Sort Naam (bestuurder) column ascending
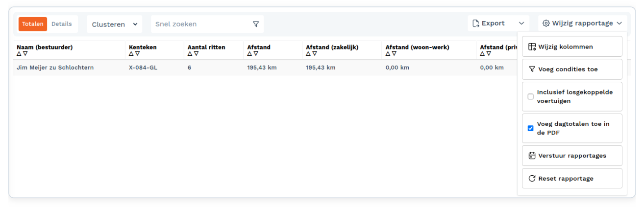644x208 pixels. 19,54
